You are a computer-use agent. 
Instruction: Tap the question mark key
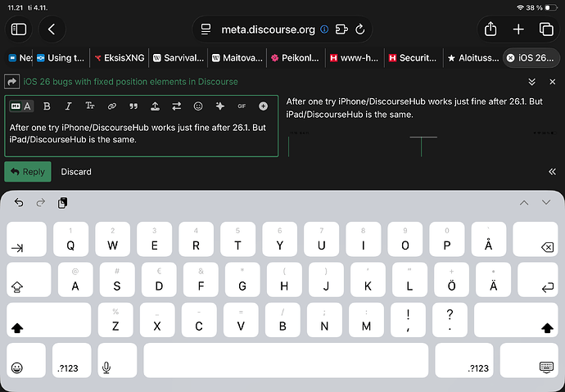point(450,320)
